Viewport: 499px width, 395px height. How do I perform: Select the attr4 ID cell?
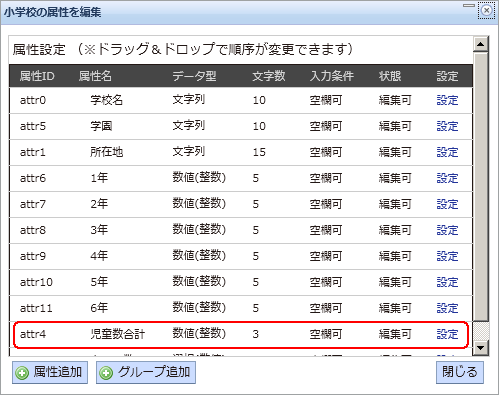(x=33, y=334)
